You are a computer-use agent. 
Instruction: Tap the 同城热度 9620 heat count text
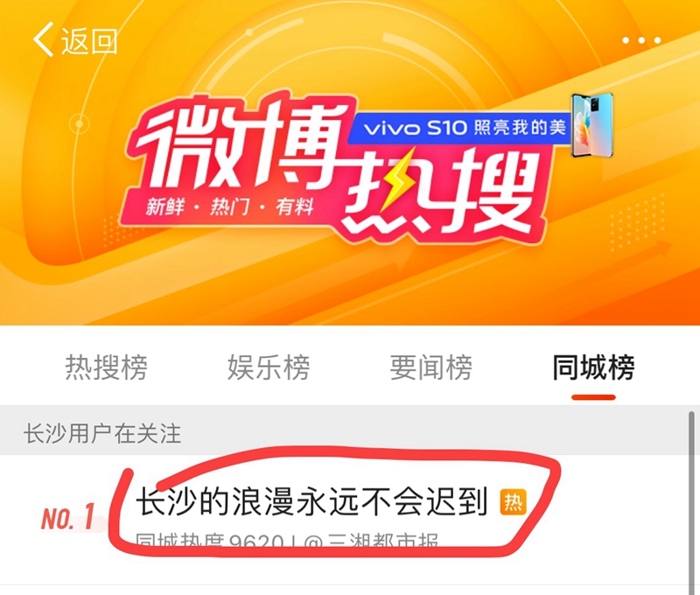209,541
